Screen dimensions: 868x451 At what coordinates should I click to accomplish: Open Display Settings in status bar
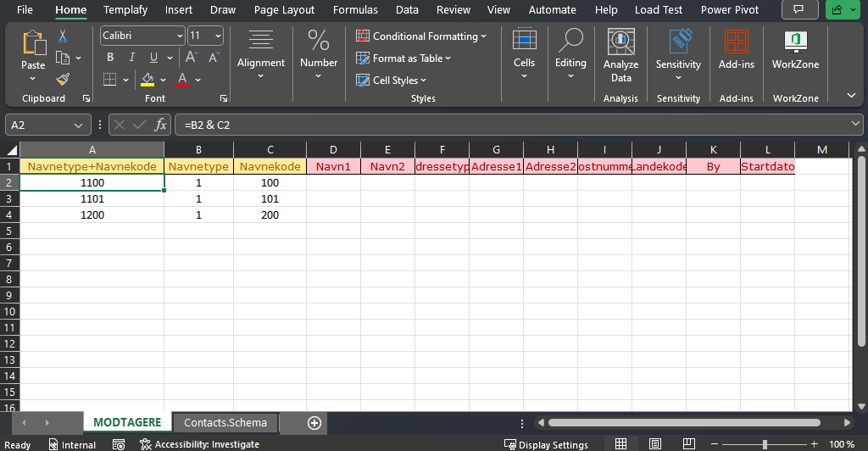546,444
